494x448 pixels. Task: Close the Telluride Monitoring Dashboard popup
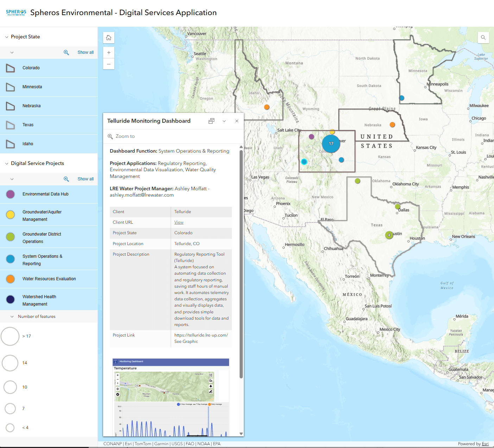(x=237, y=121)
